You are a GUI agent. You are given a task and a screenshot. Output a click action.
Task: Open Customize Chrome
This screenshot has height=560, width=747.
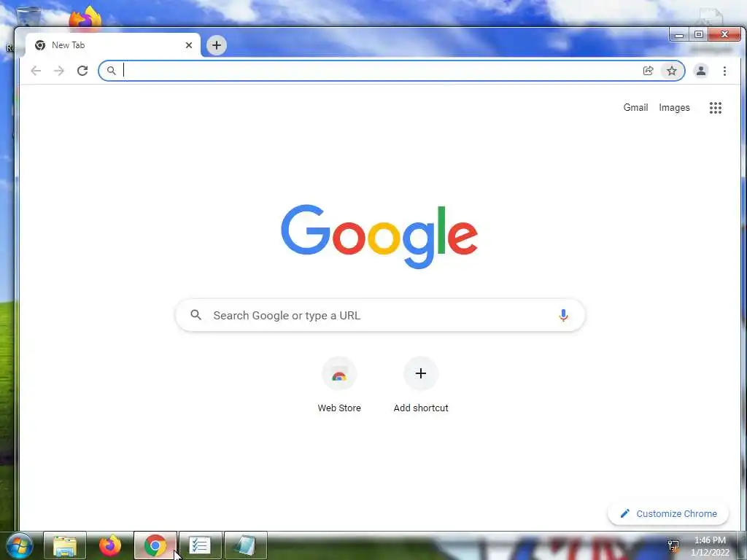[668, 514]
